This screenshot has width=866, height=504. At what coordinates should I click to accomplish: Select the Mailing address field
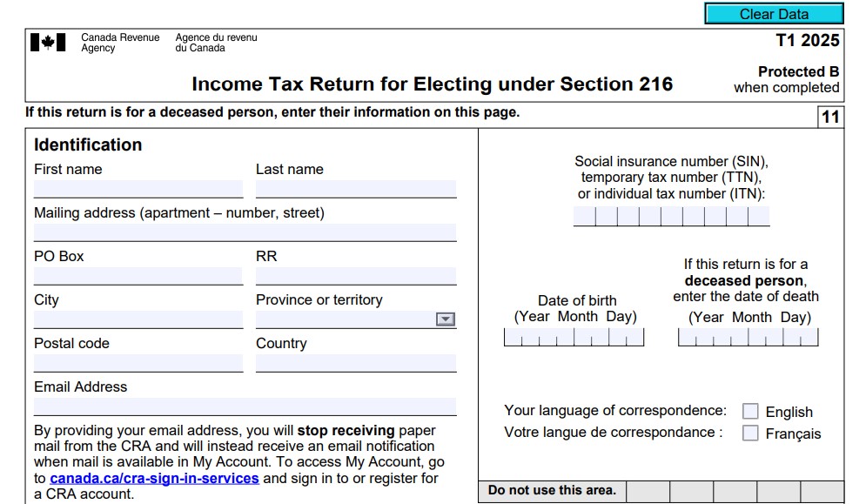tap(244, 232)
